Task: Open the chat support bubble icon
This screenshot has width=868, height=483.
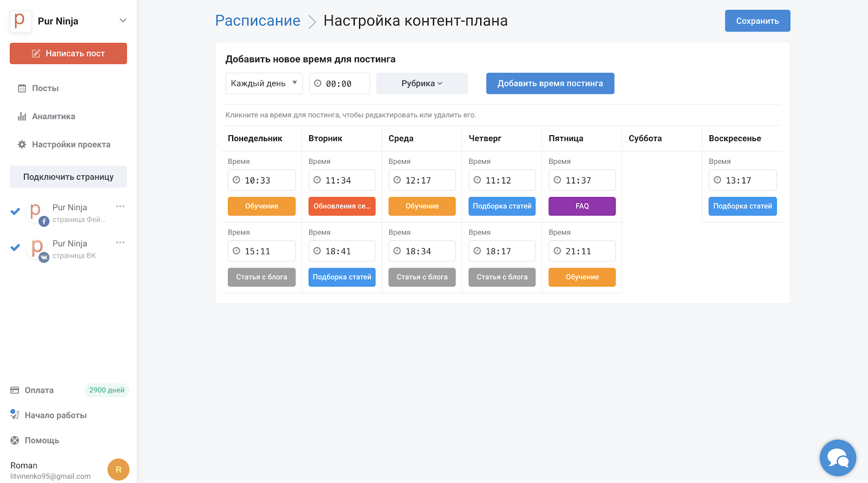Action: click(838, 458)
